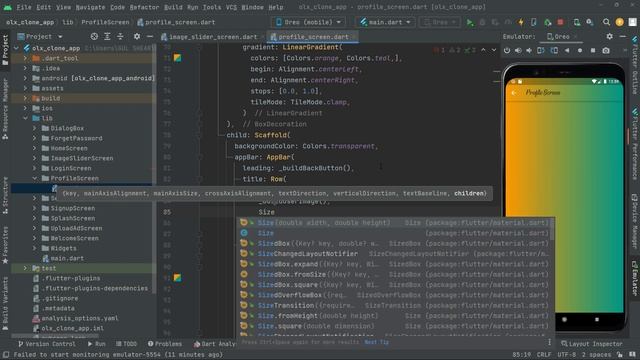Toggle the Flutter Performance side button
640x360 pixels.
click(635, 144)
